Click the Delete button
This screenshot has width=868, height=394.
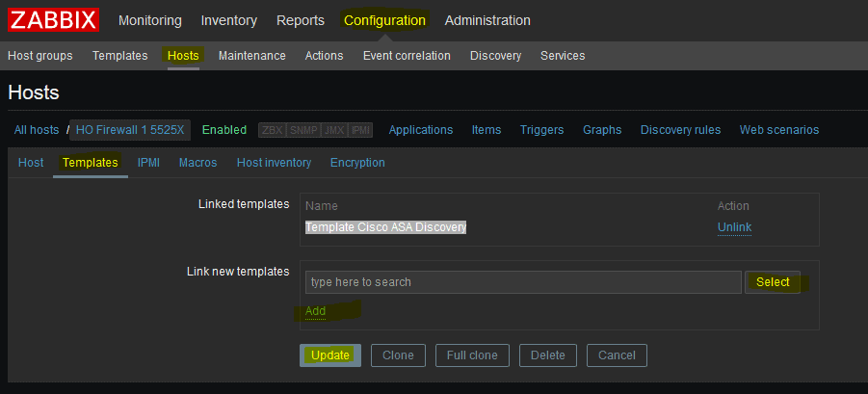click(548, 355)
